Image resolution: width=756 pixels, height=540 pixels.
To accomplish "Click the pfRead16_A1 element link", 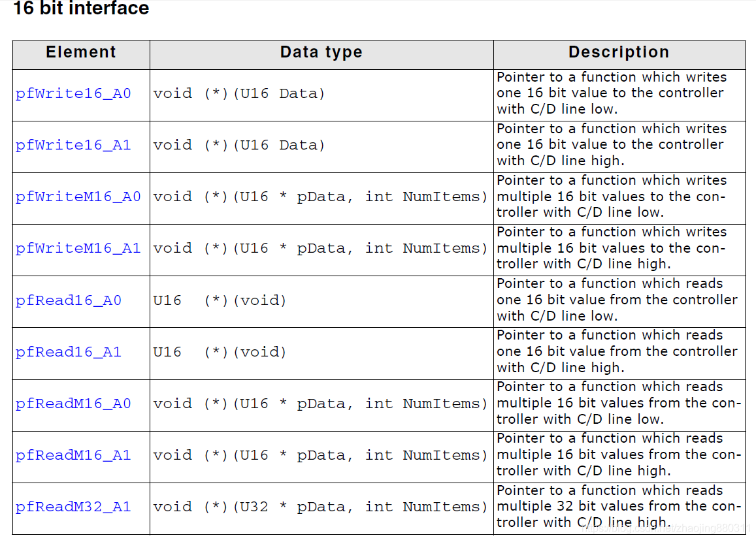I will (69, 352).
